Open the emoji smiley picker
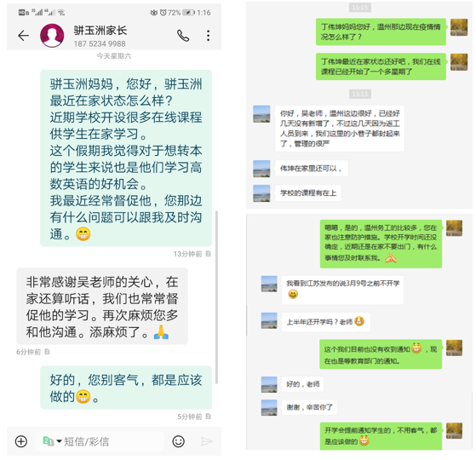 click(178, 441)
